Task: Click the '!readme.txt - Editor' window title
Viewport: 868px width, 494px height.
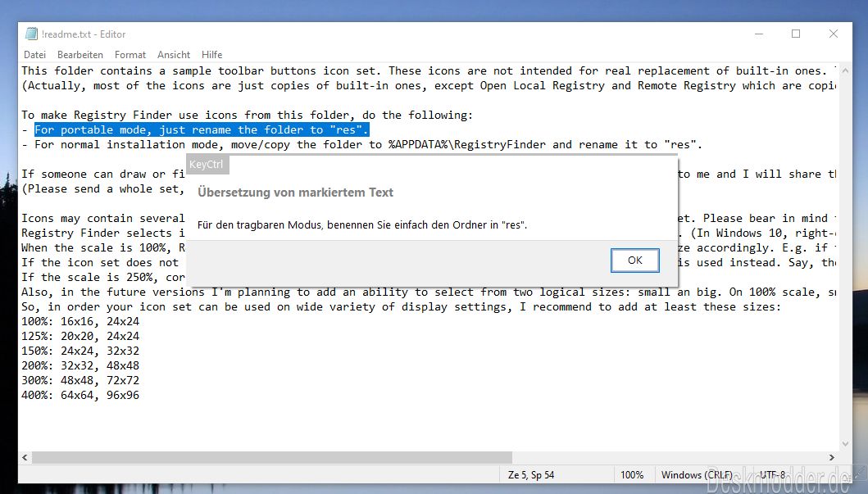Action: (x=84, y=34)
